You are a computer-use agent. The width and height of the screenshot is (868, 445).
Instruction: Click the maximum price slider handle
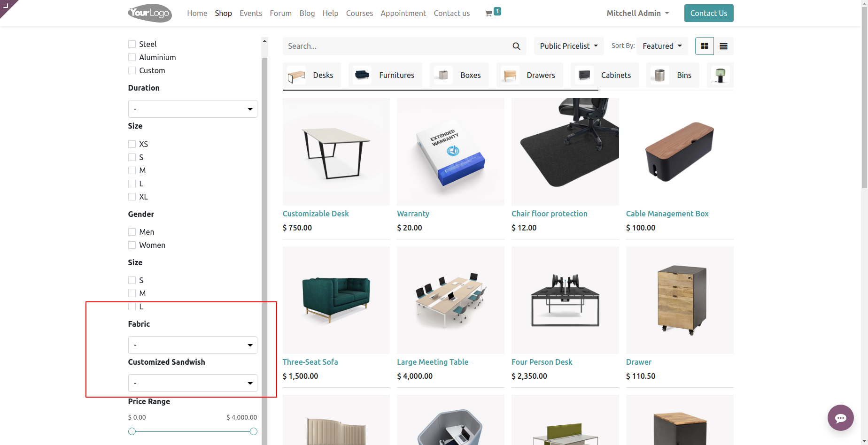(254, 431)
